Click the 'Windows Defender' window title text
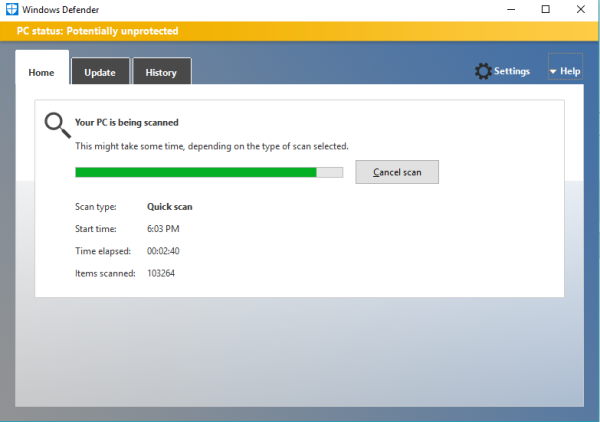Image resolution: width=600 pixels, height=422 pixels. click(x=60, y=10)
